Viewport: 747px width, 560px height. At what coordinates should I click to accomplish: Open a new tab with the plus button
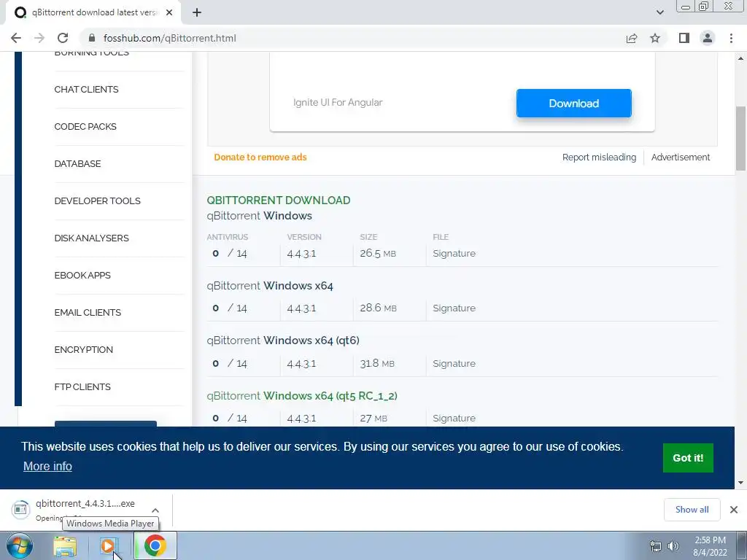197,12
